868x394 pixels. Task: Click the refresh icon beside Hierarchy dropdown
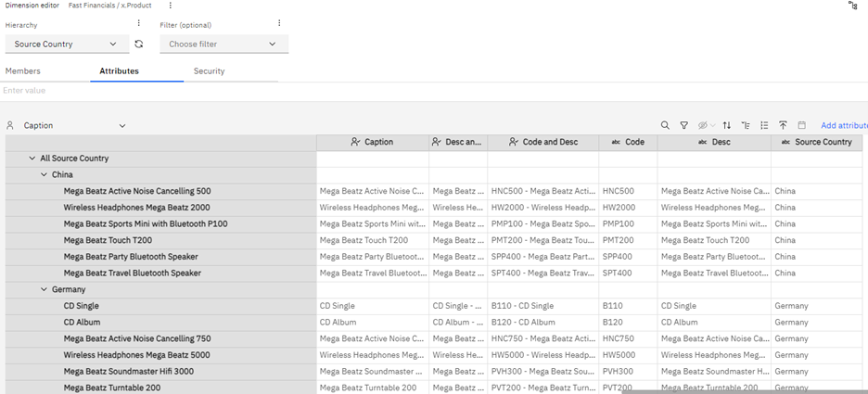click(139, 44)
